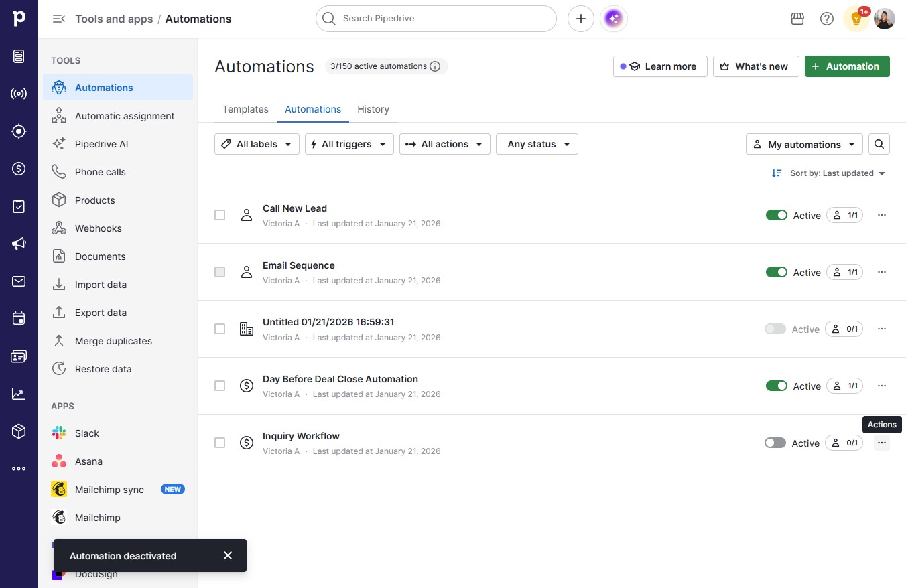Open Calendar icon in nav rail
Image resolution: width=906 pixels, height=588 pixels.
(x=19, y=319)
